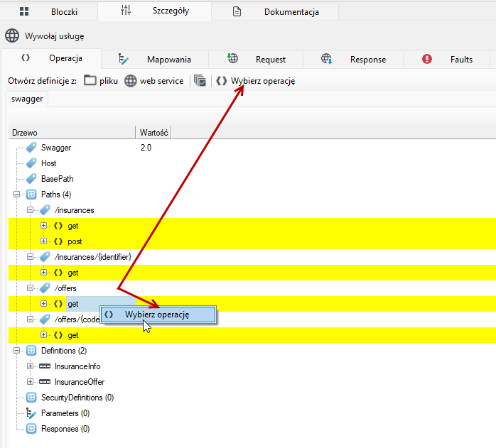Click the stacked windows icon beside web service
The height and width of the screenshot is (448, 496).
[x=200, y=81]
